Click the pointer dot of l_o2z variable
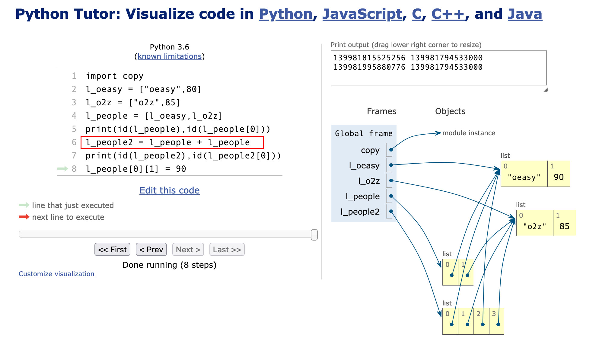Screen dimensions: 615x364 coord(391,180)
